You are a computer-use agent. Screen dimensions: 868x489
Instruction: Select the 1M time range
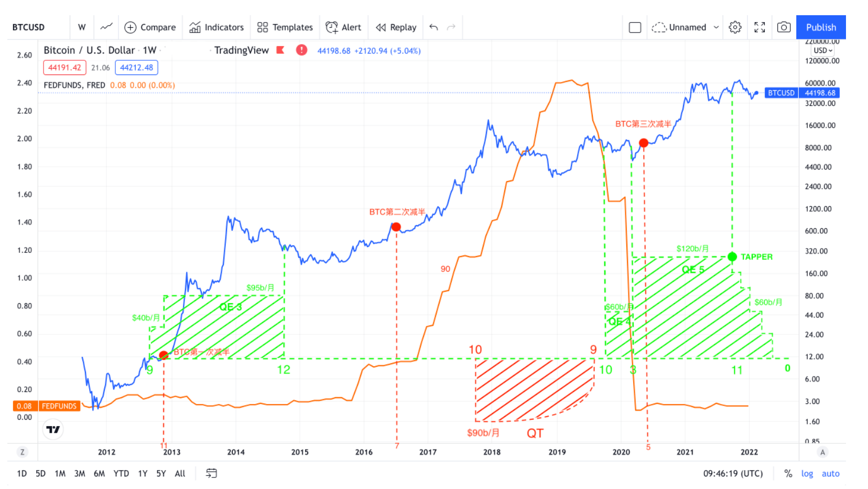coord(60,473)
